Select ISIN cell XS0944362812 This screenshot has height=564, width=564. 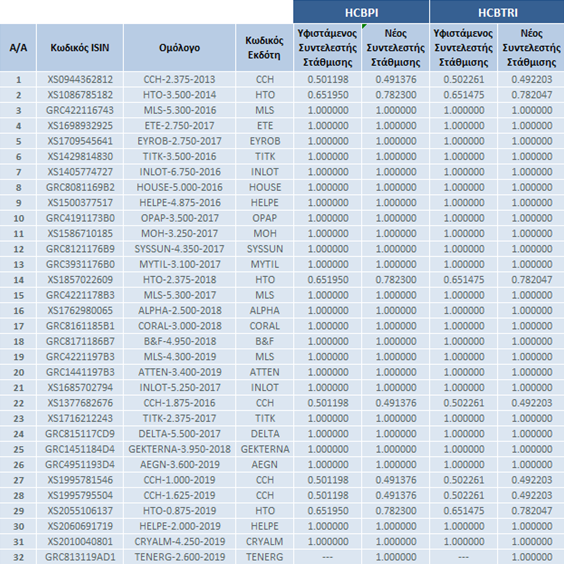80,79
